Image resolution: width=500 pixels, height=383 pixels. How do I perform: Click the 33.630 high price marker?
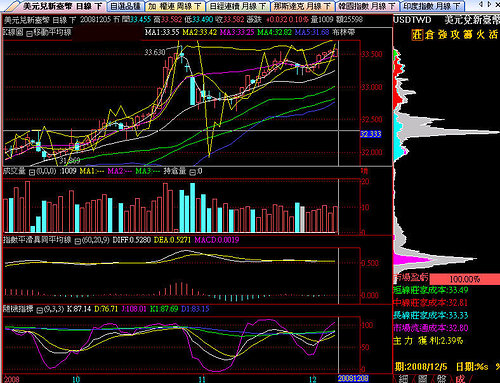point(155,52)
